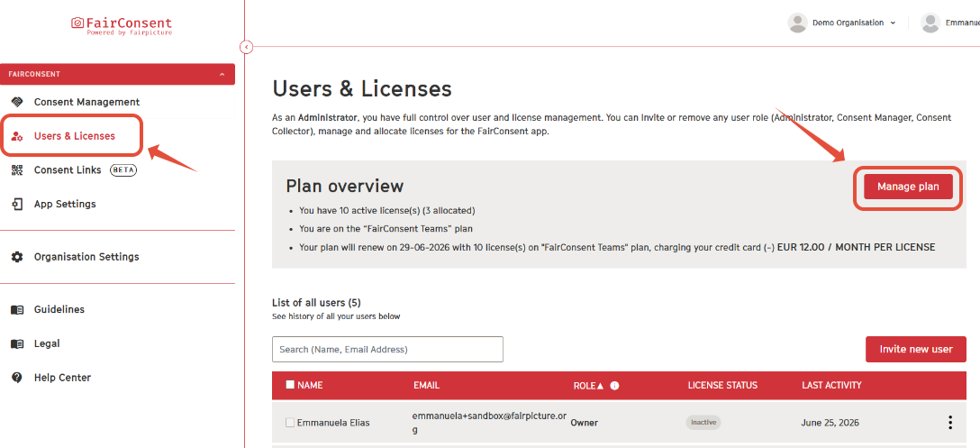Click the Emmanuela Elias name cell
The image size is (980, 448).
(333, 423)
